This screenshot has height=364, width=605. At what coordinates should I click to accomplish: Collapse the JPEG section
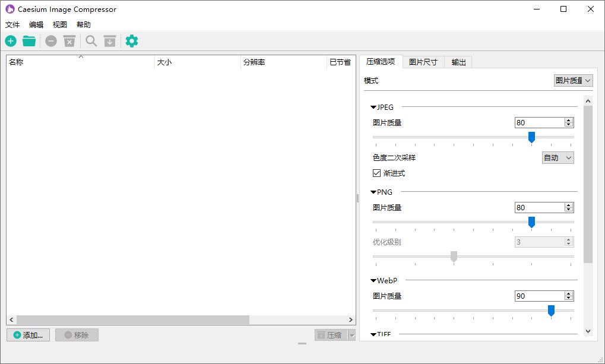373,107
